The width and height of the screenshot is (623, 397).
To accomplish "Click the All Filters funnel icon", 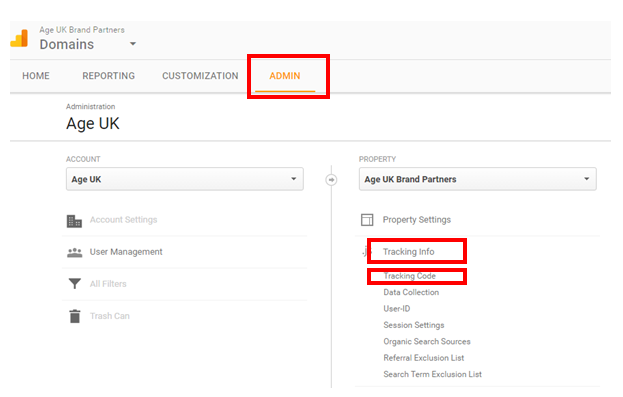I will coord(75,283).
